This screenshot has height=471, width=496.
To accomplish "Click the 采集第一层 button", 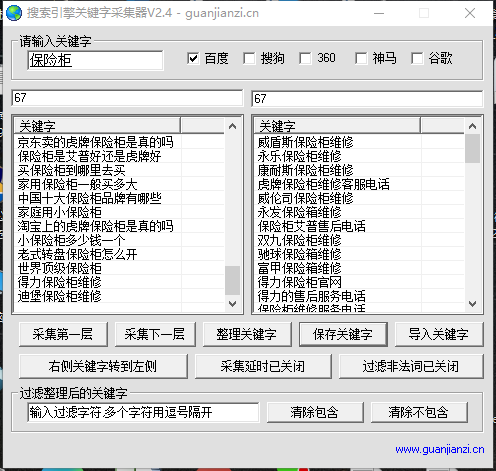I will coord(63,334).
